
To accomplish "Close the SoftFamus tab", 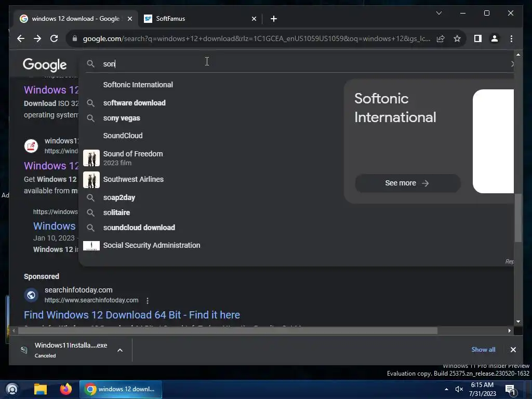I will pyautogui.click(x=254, y=19).
